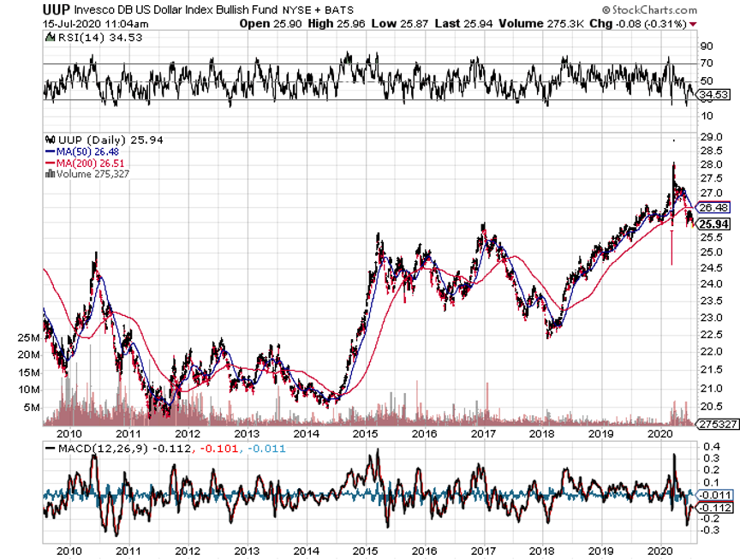The height and width of the screenshot is (560, 740).
Task: Click the UUP (Daily) candlestick legend icon
Action: click(48, 140)
